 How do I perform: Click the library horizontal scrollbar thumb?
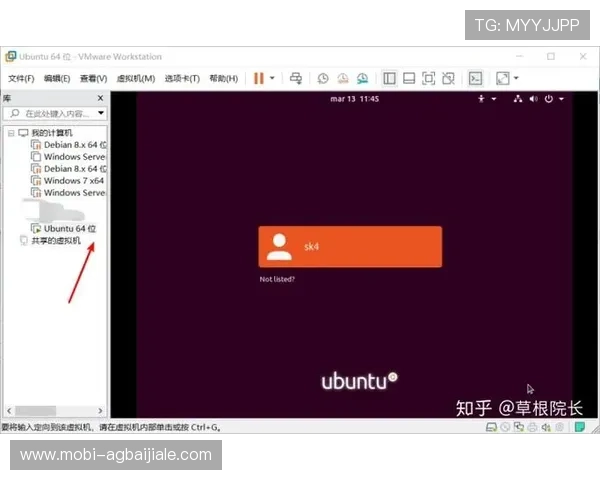click(35, 411)
